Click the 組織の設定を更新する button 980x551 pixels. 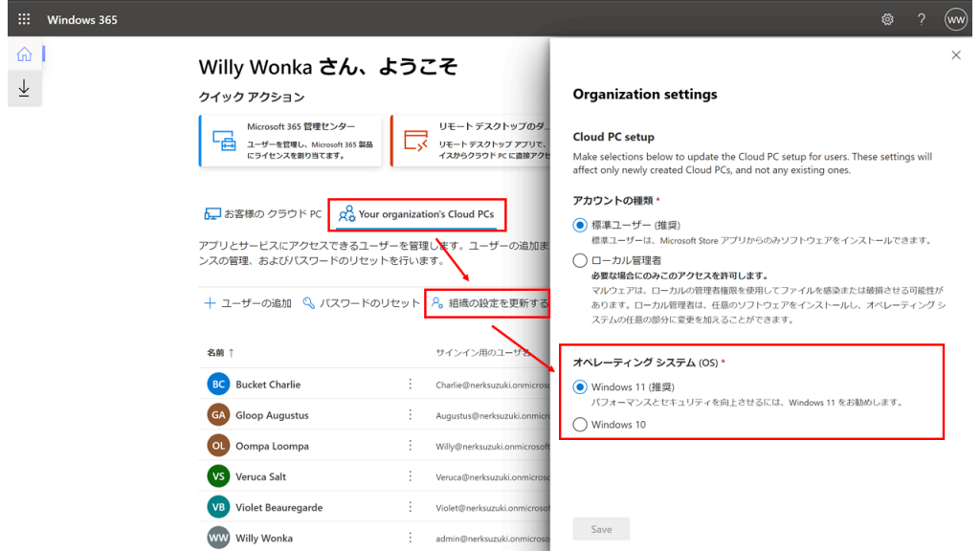[x=488, y=303]
